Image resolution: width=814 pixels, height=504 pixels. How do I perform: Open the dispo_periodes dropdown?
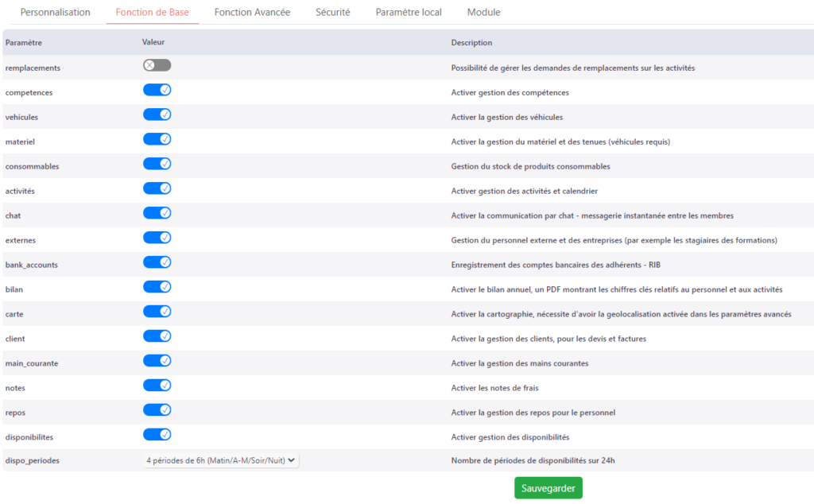pos(221,460)
